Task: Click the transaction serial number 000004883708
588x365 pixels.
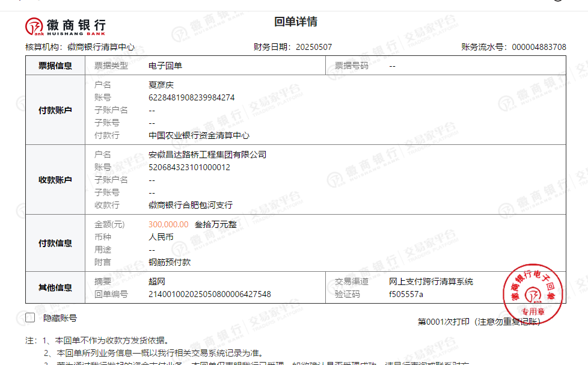Action: coord(539,47)
